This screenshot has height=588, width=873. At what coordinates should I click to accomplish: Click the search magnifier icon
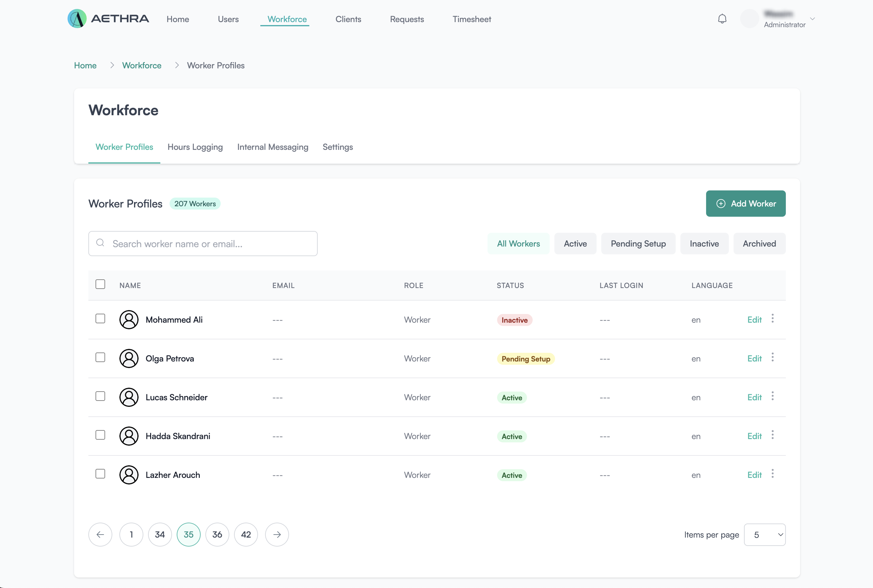(x=100, y=243)
